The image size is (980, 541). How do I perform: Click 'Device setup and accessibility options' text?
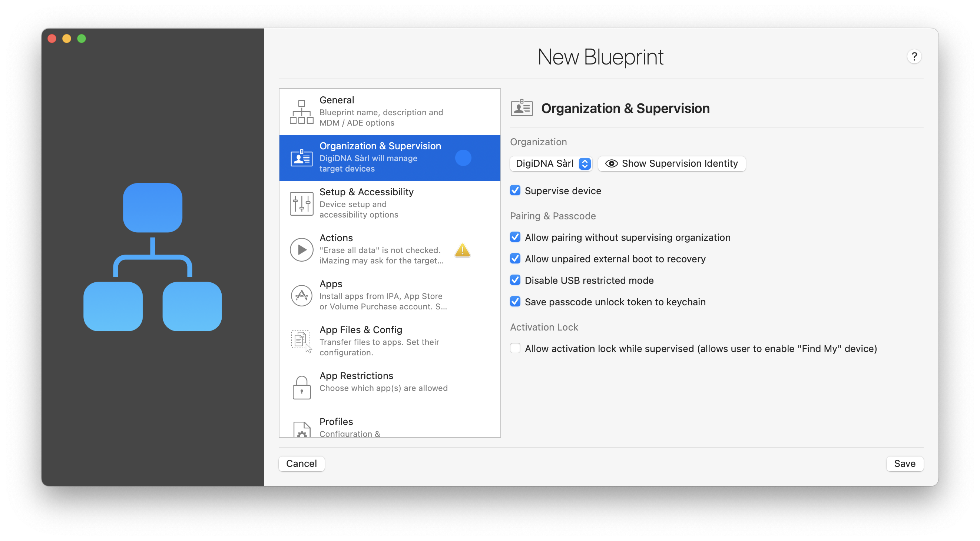pos(359,209)
